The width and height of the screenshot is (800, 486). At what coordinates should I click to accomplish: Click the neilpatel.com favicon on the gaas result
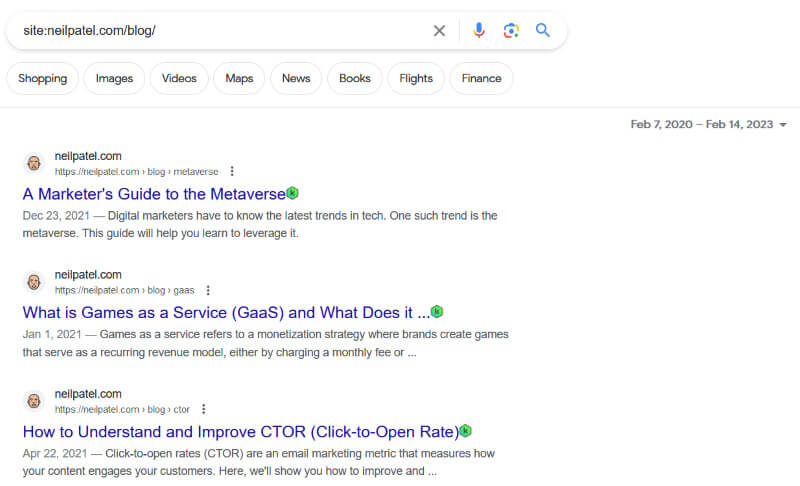34,282
